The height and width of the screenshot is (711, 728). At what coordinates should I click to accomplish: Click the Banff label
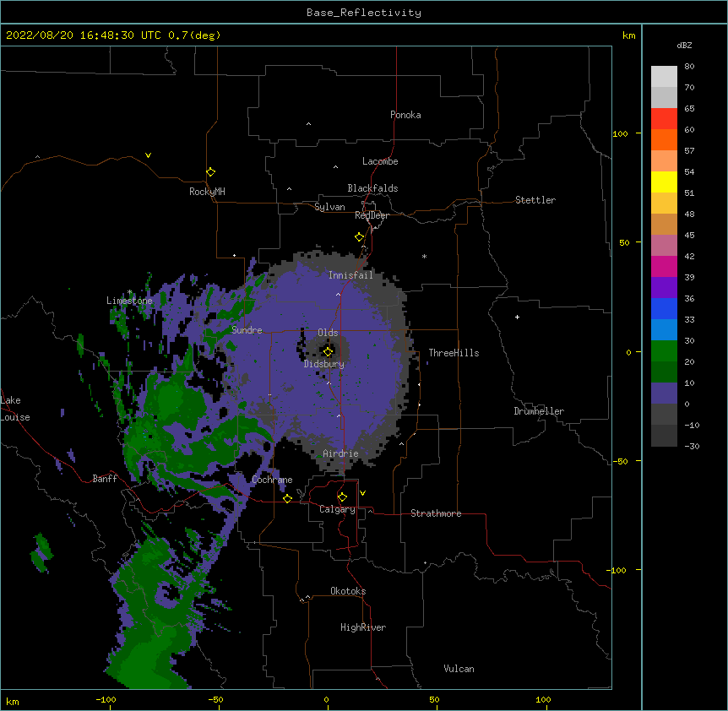coord(105,479)
